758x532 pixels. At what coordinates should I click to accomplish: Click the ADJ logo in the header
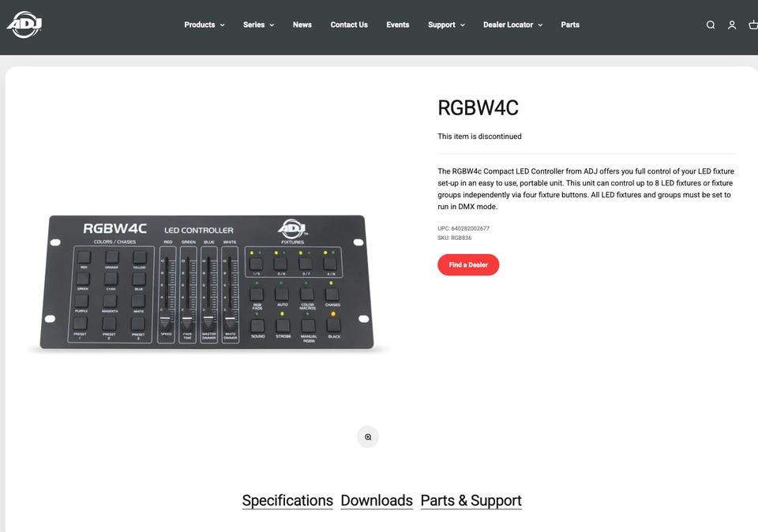24,24
